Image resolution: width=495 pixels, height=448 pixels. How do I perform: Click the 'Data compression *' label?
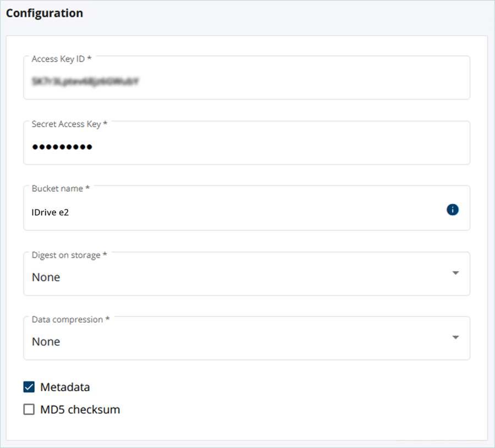pyautogui.click(x=70, y=319)
